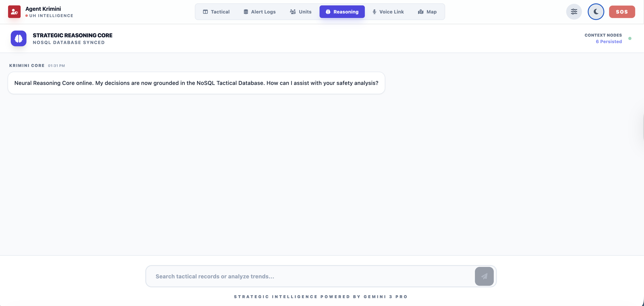644x306 pixels.
Task: Open the Alert Logs tab
Action: (260, 12)
